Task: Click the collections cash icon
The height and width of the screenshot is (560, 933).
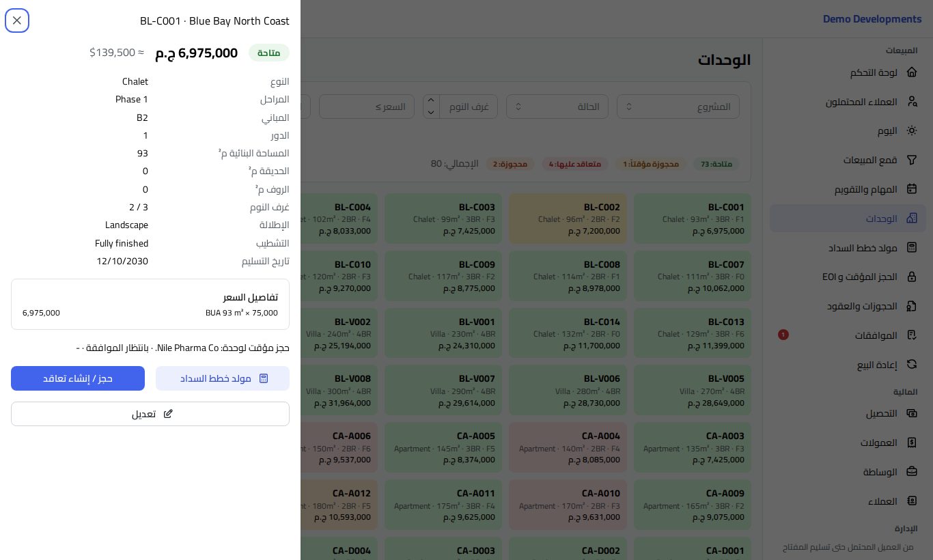Action: point(912,413)
